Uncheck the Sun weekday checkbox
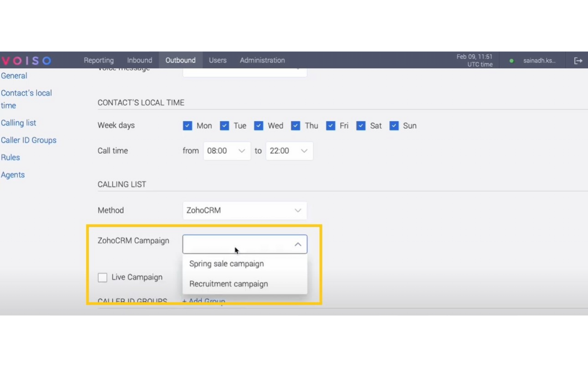Image resolution: width=588 pixels, height=367 pixels. coord(394,126)
